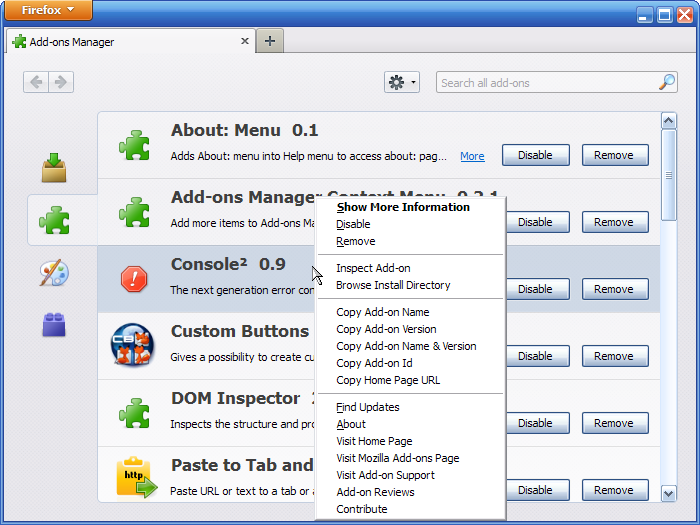
Task: Disable the Paste to Tab add-on
Action: point(538,490)
